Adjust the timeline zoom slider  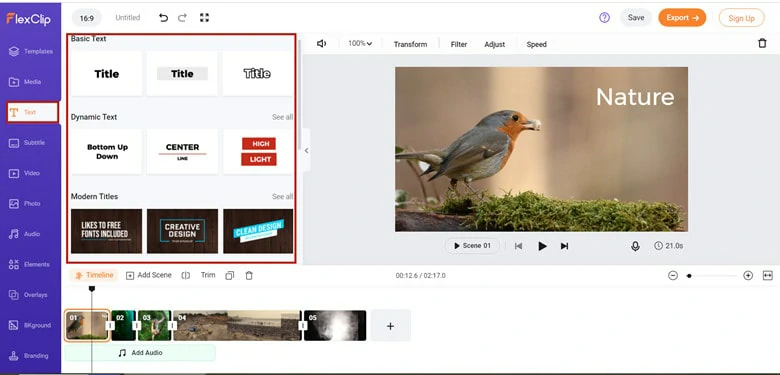coord(712,276)
